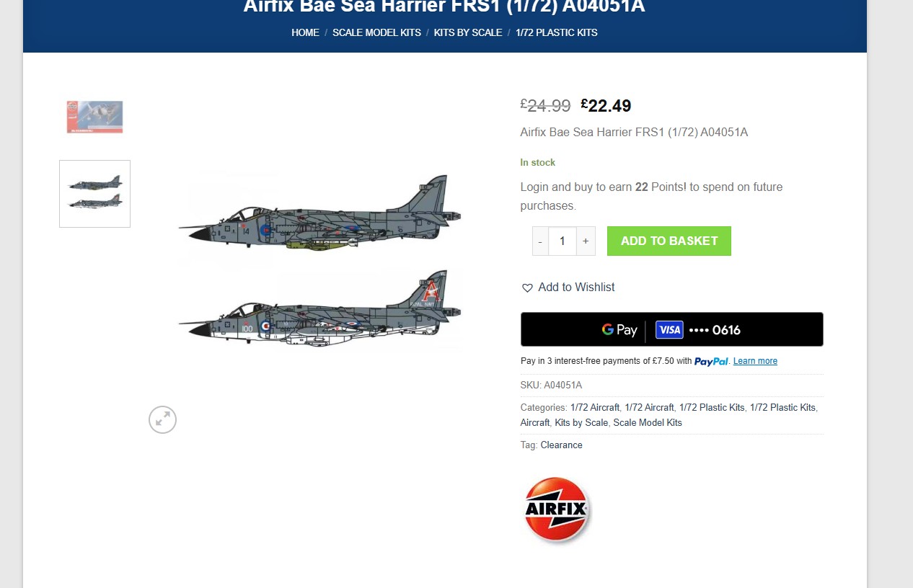Navigate to Kits by Scale breadcrumb
The height and width of the screenshot is (588, 913).
pos(468,32)
